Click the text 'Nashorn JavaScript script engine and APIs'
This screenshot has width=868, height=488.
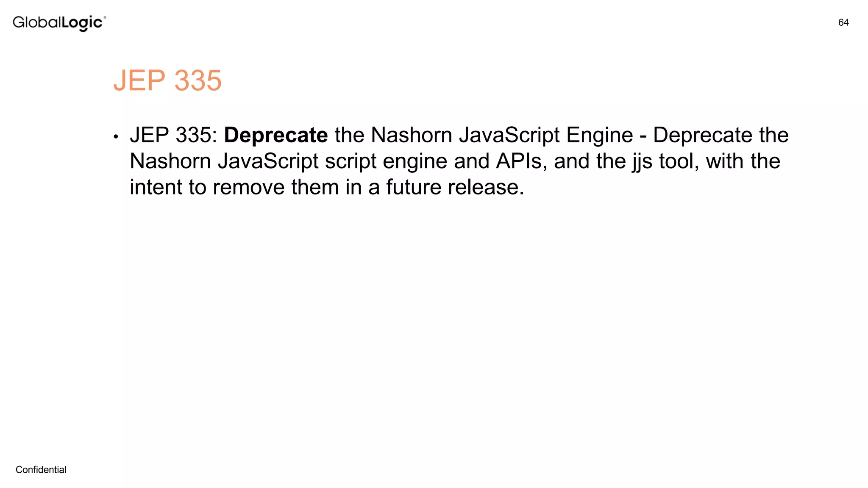click(x=336, y=161)
